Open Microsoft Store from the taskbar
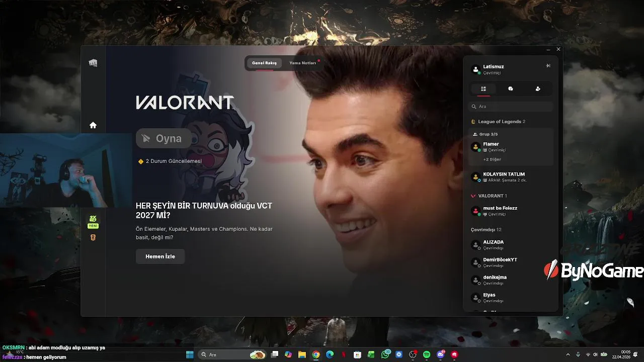644x362 pixels. (357, 354)
